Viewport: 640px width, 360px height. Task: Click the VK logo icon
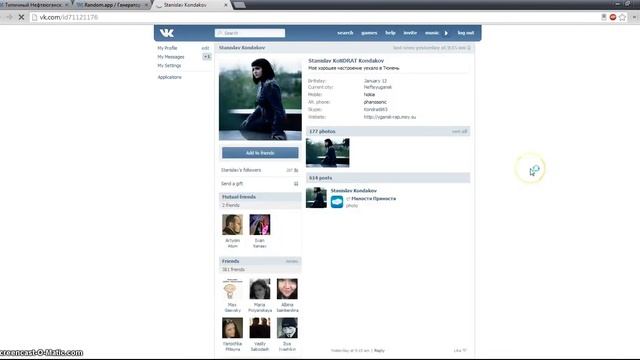(167, 33)
